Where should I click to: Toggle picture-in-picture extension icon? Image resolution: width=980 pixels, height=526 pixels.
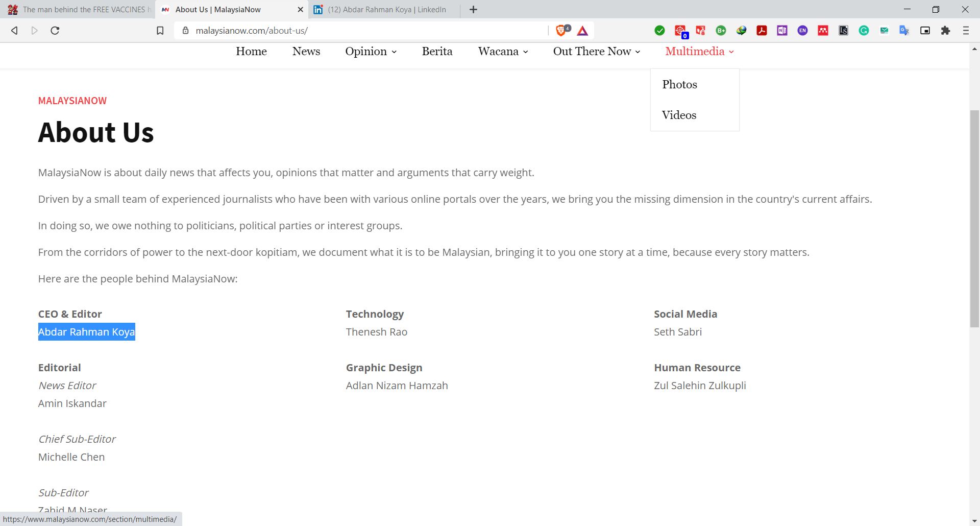click(x=925, y=31)
